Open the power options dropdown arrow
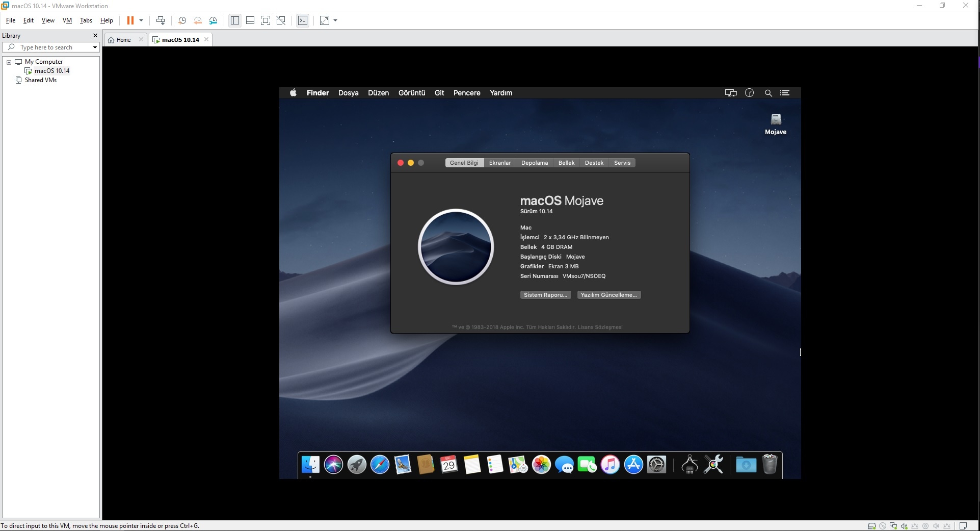Image resolution: width=980 pixels, height=531 pixels. click(141, 20)
